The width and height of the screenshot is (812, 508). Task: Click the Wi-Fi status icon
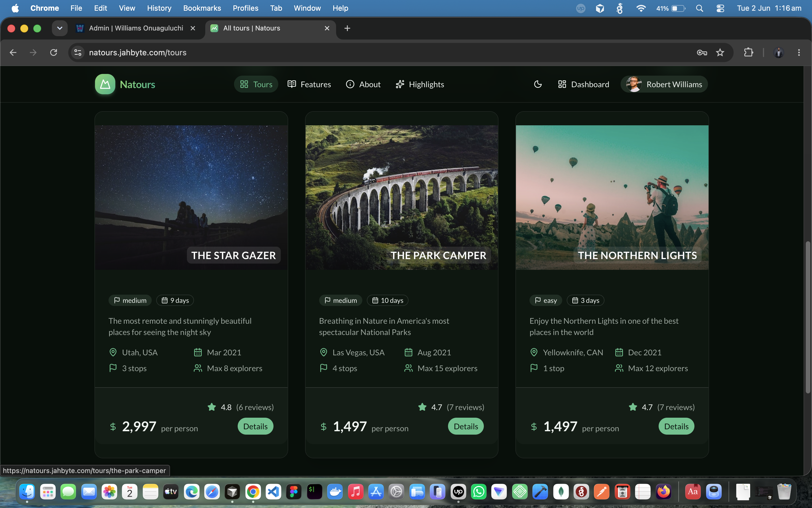click(641, 8)
